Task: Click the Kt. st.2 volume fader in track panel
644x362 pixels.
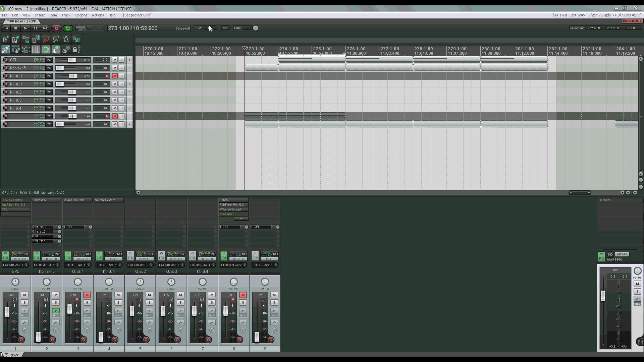Action: (72, 92)
